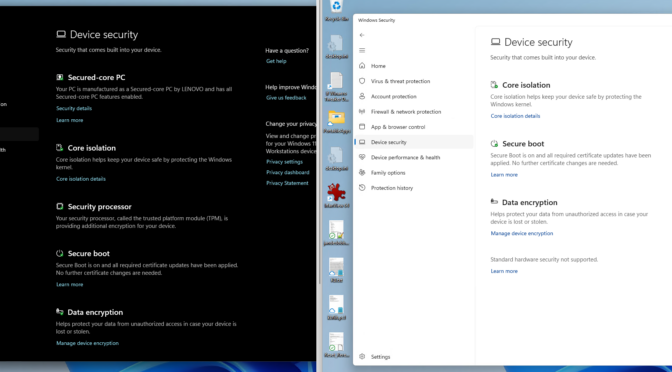This screenshot has height=372, width=672.
Task: Open Settings gear at sidebar bottom
Action: (x=362, y=357)
